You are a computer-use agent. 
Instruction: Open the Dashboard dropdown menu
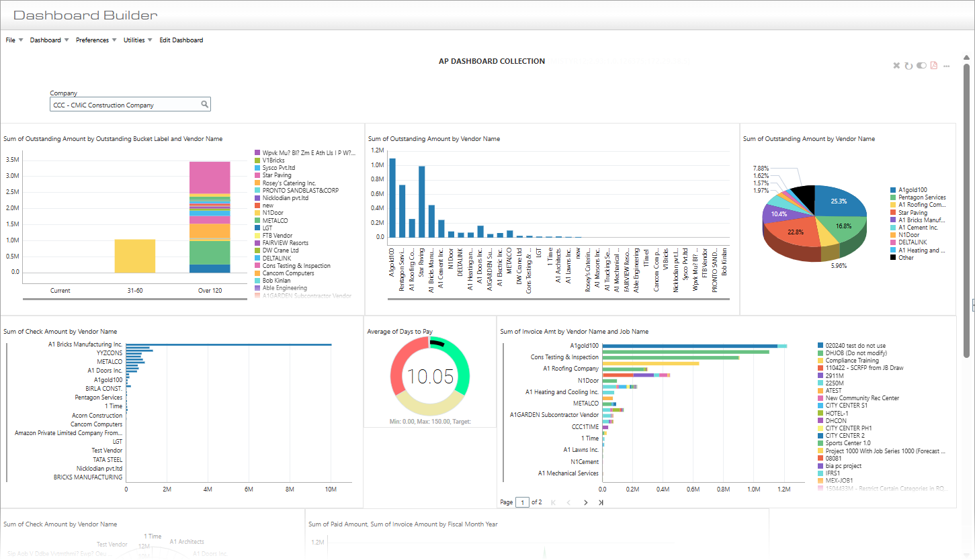click(46, 40)
